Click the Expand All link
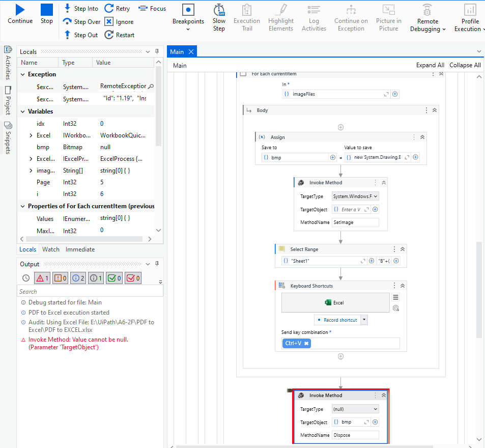The height and width of the screenshot is (448, 485). [x=430, y=65]
